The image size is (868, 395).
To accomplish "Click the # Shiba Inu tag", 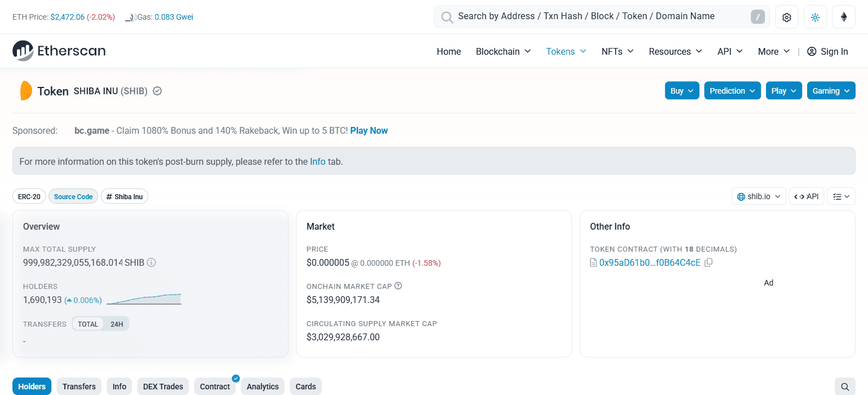I will (125, 196).
